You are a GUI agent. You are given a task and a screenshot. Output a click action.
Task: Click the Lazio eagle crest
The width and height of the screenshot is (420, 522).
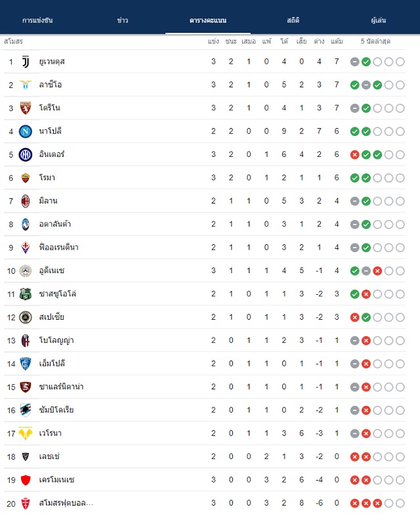(26, 85)
